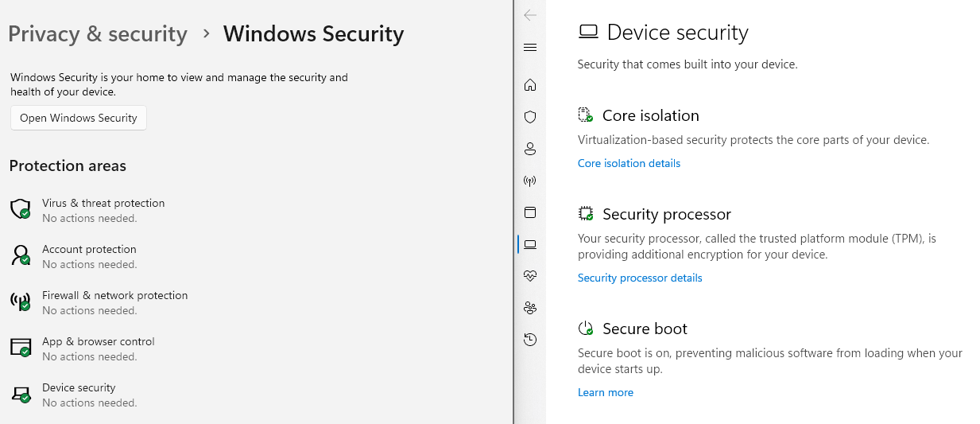Click App & browser control window icon in Settings
Screen dimensions: 980x424
(20, 348)
